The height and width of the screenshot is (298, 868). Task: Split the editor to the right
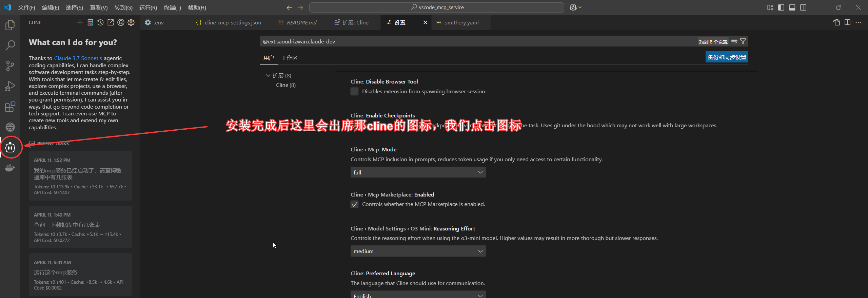(x=847, y=22)
